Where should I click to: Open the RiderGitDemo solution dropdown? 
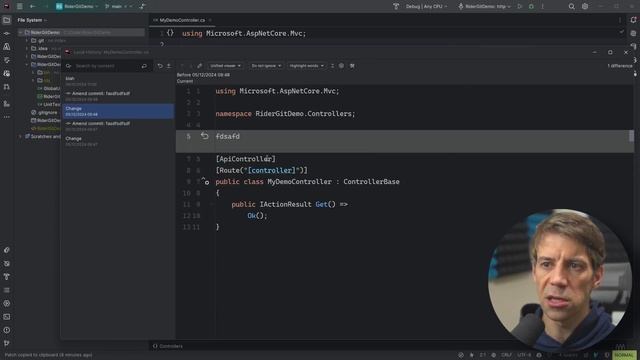[77, 7]
